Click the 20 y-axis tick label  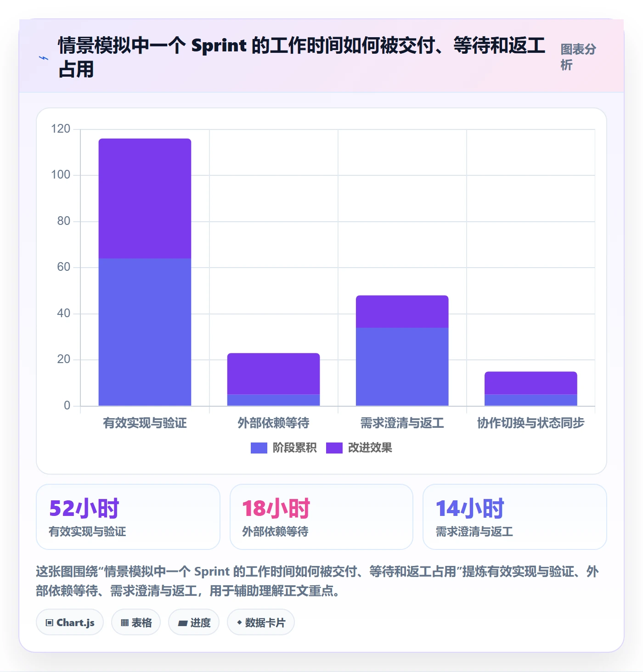pos(64,359)
